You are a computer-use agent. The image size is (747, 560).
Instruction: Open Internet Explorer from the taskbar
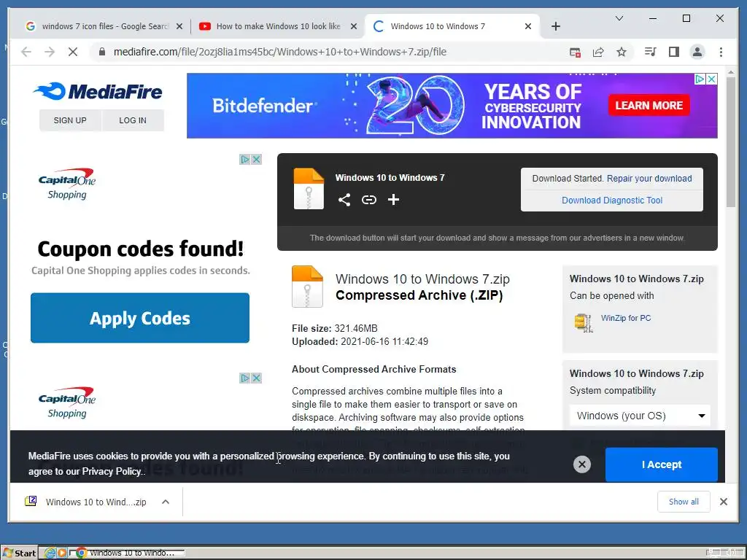tap(50, 553)
